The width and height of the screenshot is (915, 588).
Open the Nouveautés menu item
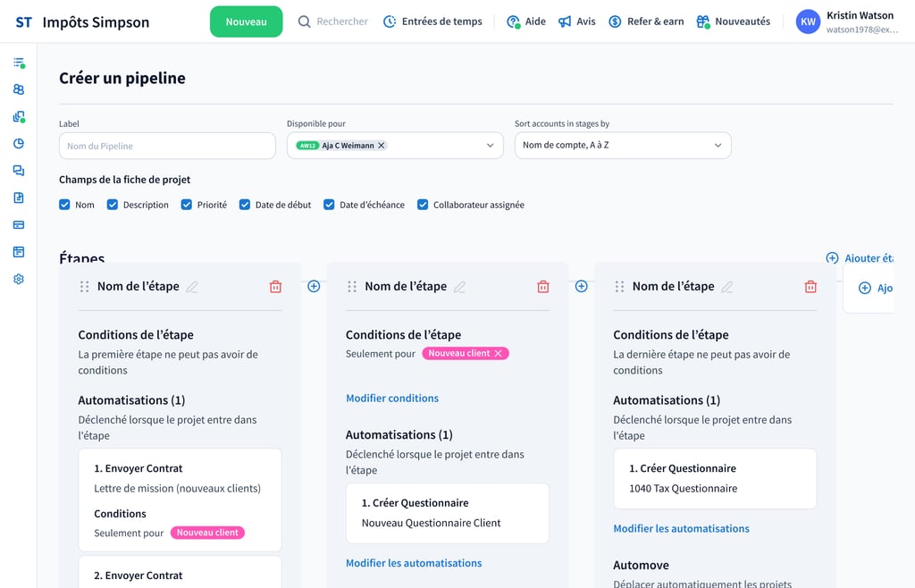click(x=733, y=21)
